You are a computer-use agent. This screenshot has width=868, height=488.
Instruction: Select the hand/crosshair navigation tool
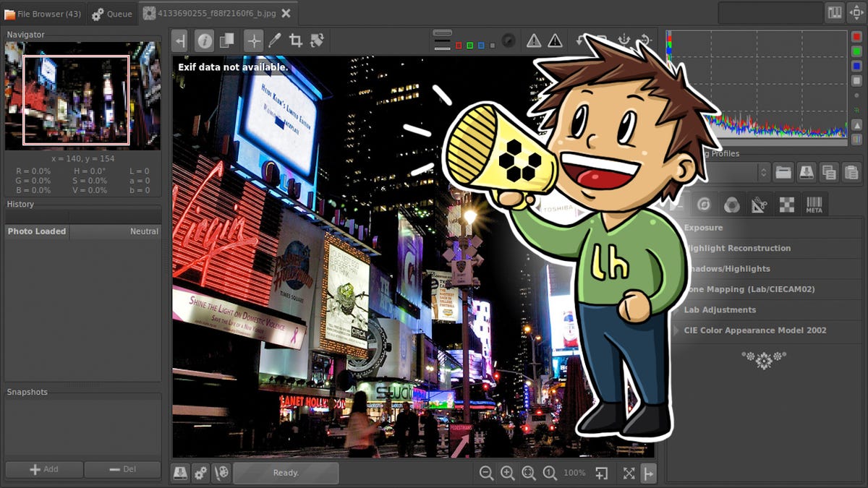(x=253, y=40)
